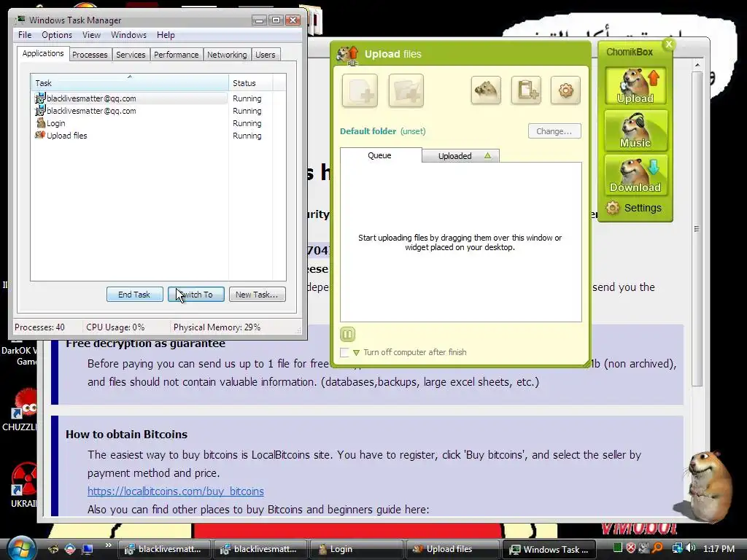Open the Windows menu in Task Manager
Screen dimensions: 747x560
coord(128,35)
